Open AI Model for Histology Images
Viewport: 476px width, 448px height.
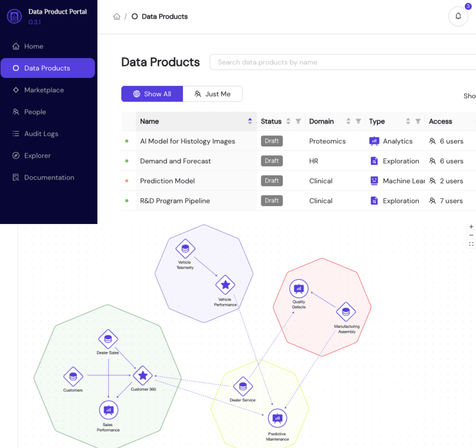[187, 141]
